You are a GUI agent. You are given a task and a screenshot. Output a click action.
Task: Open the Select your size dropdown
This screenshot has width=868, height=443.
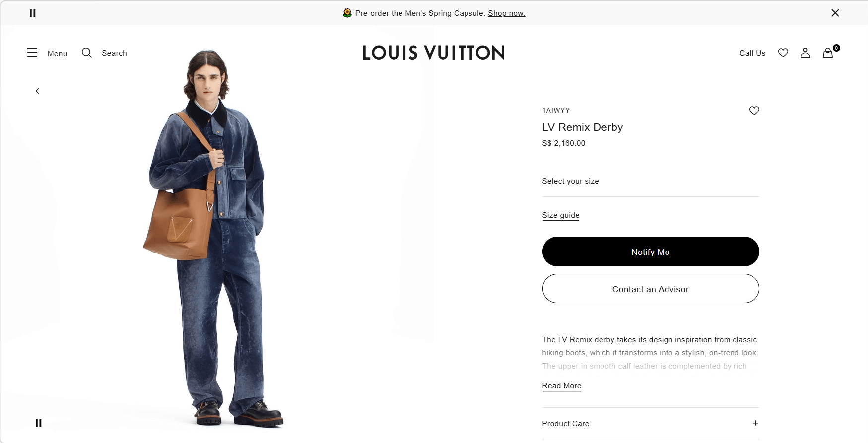click(x=650, y=181)
